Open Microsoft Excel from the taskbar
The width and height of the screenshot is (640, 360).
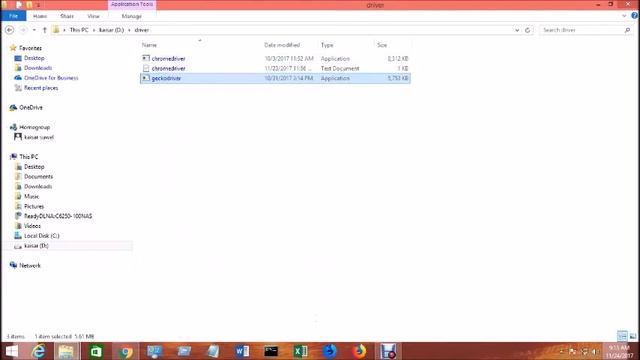pyautogui.click(x=300, y=351)
